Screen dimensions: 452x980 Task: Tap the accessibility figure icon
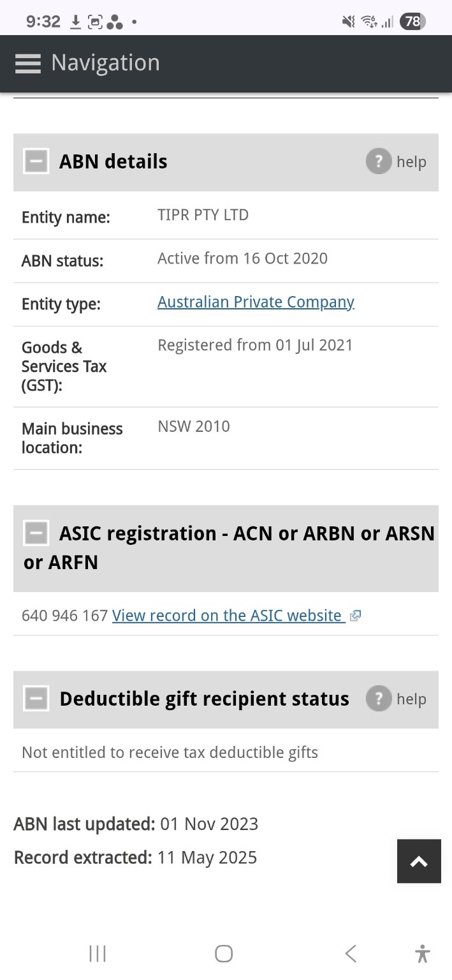(x=422, y=954)
